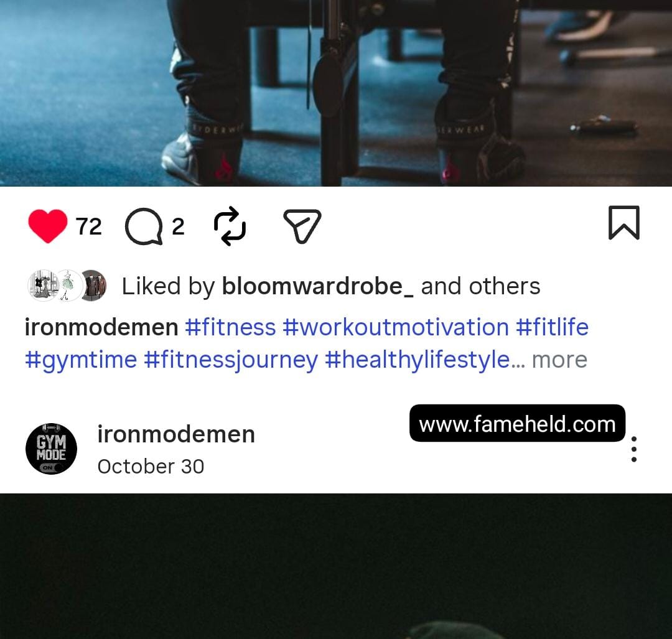Open the #fitnessjourney hashtag

pos(231,360)
